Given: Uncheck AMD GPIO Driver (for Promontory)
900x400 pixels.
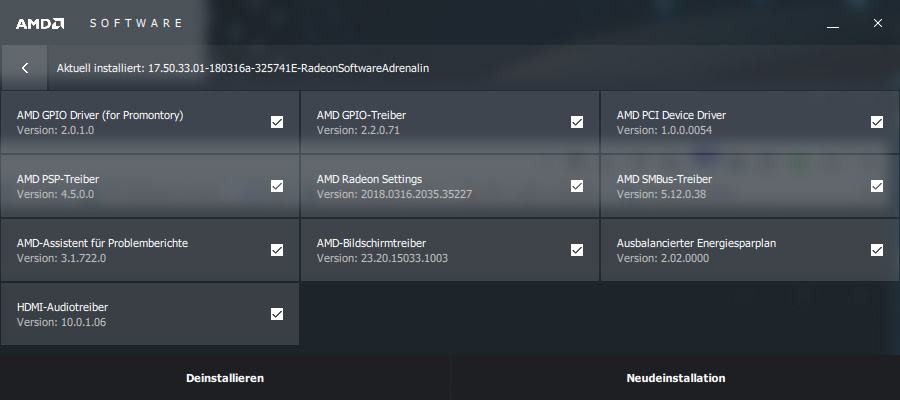Looking at the screenshot, I should click(277, 122).
